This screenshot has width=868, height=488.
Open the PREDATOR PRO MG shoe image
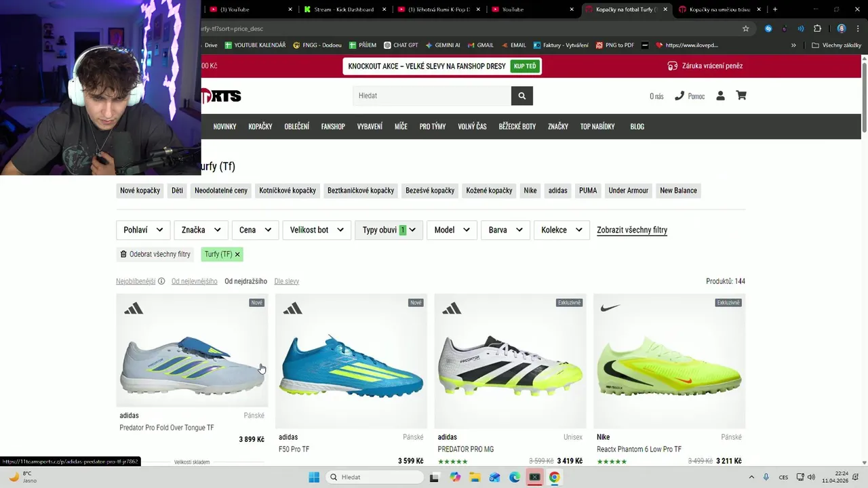click(x=510, y=361)
